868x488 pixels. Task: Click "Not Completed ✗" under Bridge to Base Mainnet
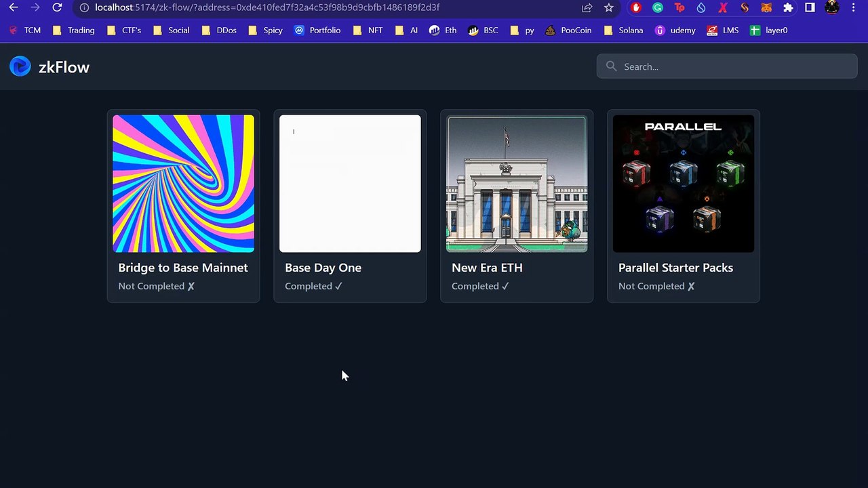pyautogui.click(x=157, y=286)
